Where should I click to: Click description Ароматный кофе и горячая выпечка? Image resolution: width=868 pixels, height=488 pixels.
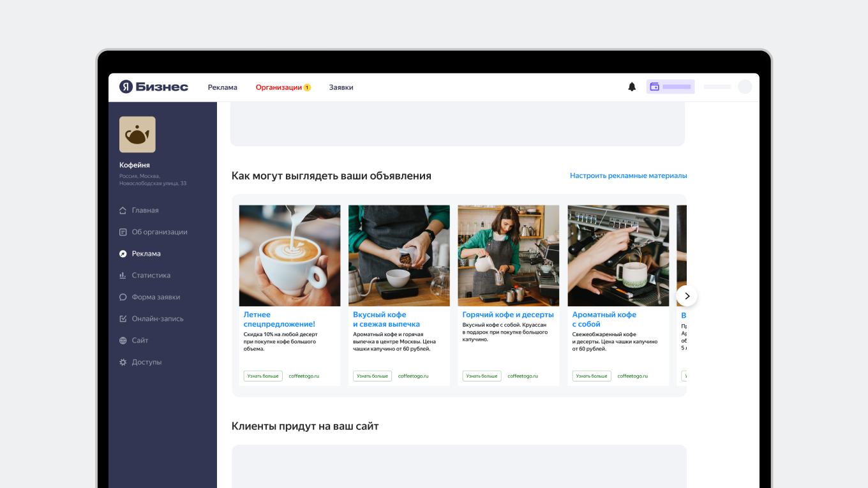[394, 342]
